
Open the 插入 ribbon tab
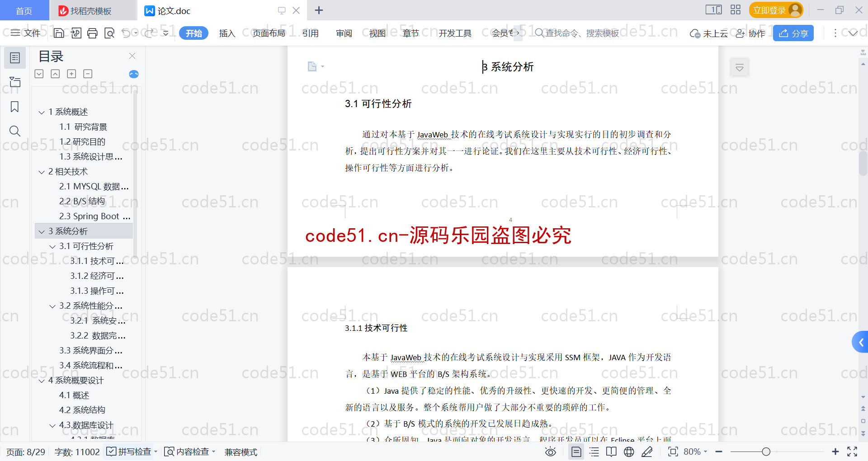227,33
